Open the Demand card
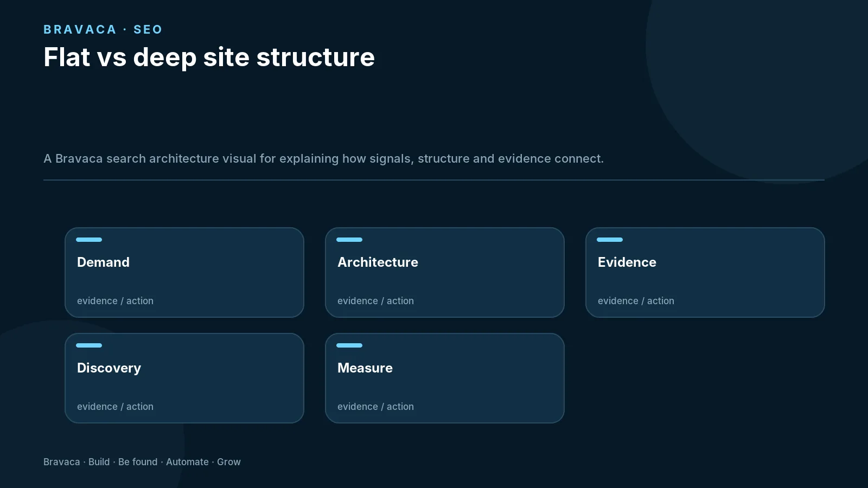The height and width of the screenshot is (488, 868). click(x=184, y=272)
